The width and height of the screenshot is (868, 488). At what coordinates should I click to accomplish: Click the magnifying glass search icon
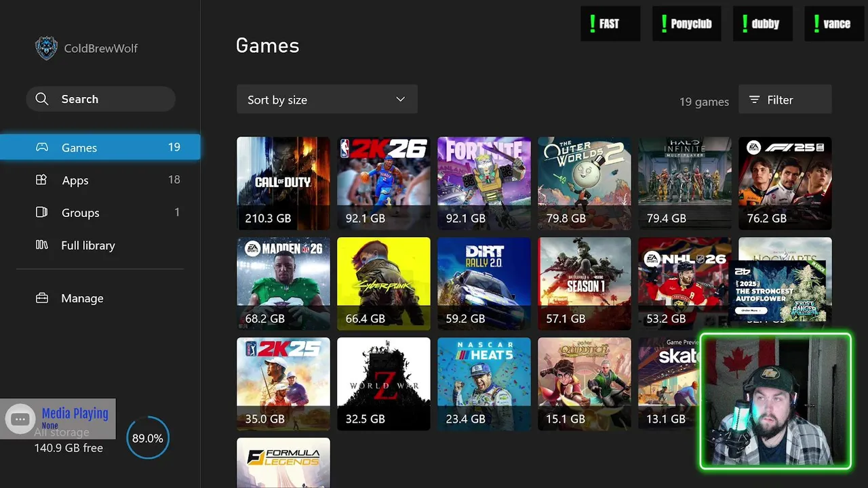(x=42, y=99)
